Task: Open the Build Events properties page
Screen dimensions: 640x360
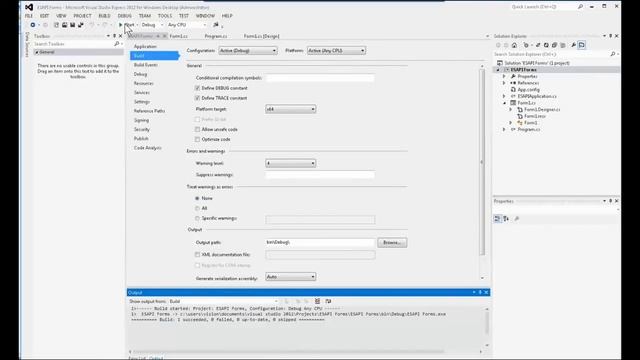Action: click(146, 65)
